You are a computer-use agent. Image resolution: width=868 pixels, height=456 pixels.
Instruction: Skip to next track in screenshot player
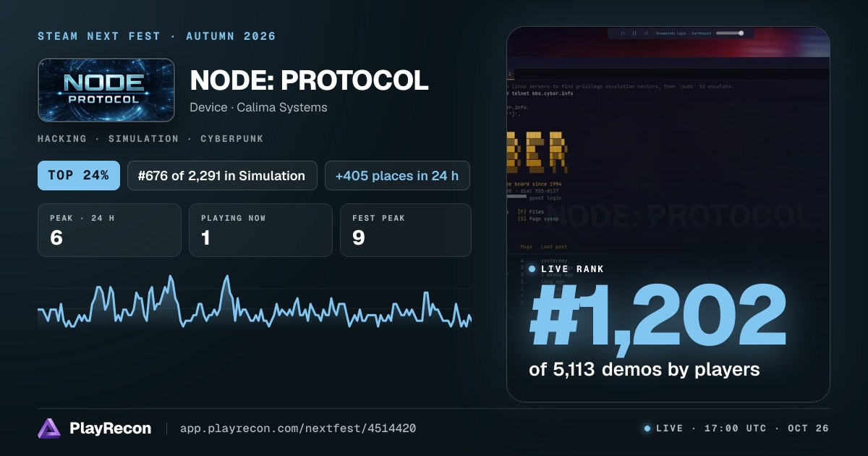tap(646, 33)
